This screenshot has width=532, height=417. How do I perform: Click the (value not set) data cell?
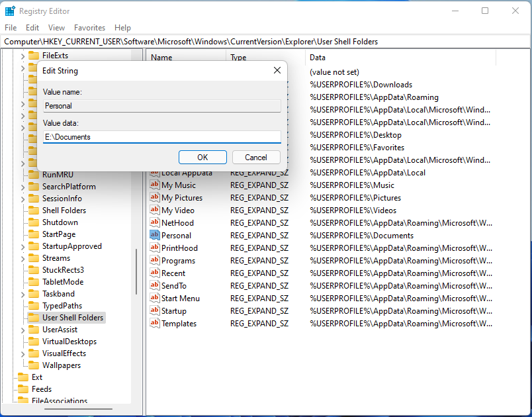[x=334, y=72]
